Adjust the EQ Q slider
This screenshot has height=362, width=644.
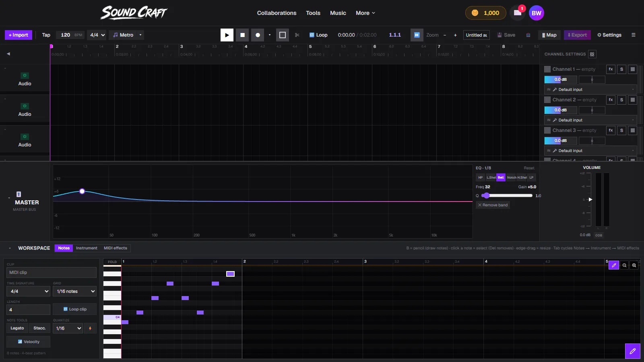pos(507,195)
